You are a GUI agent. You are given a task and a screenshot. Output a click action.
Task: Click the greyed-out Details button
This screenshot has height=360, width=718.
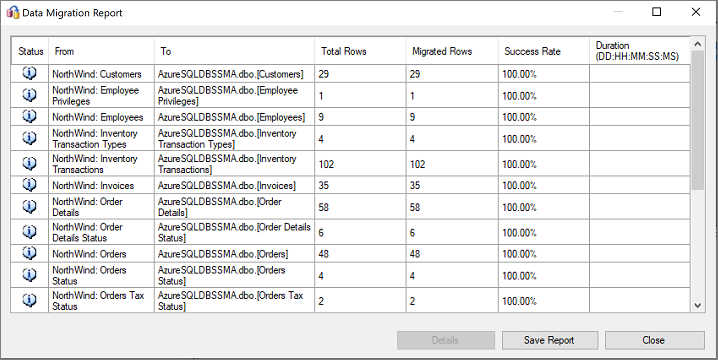(446, 340)
